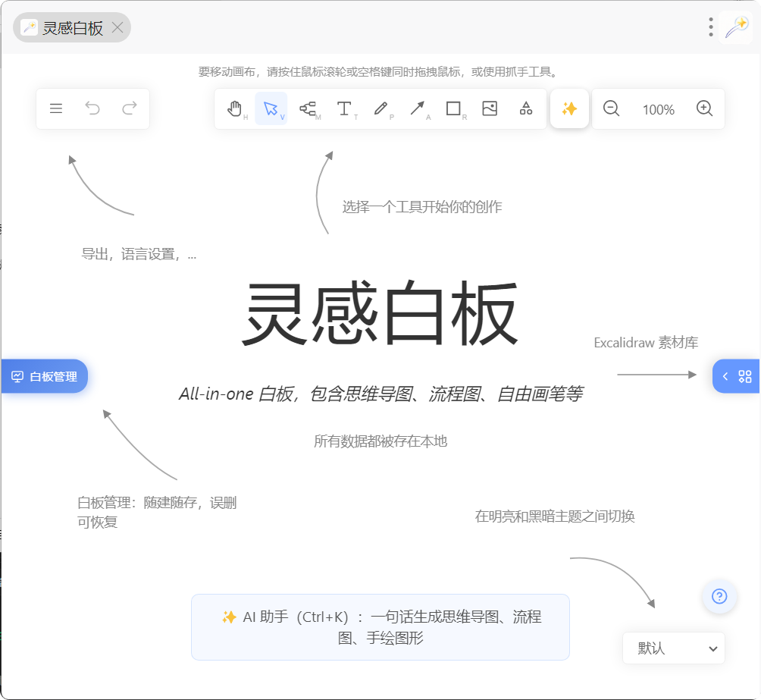
Task: Select the mind map tool
Action: coord(308,108)
